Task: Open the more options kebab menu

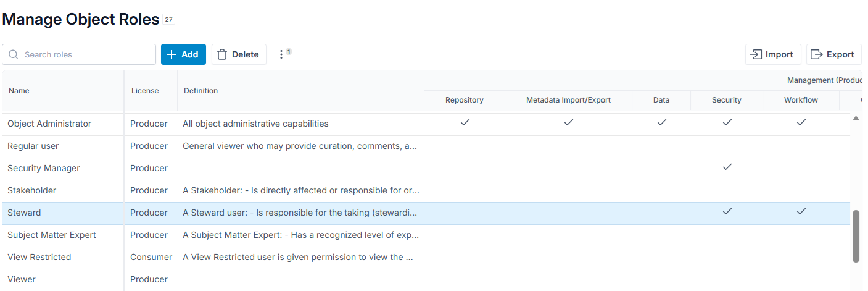Action: tap(281, 54)
